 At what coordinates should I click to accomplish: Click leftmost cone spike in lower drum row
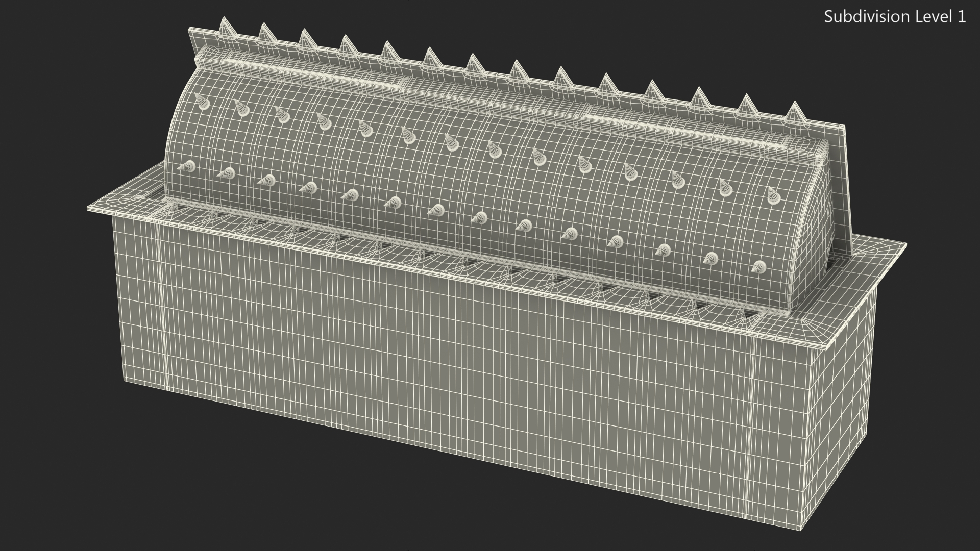tap(188, 166)
